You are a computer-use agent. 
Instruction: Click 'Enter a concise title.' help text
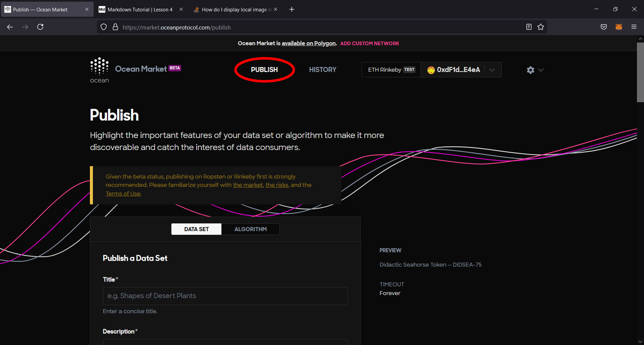[x=130, y=311]
